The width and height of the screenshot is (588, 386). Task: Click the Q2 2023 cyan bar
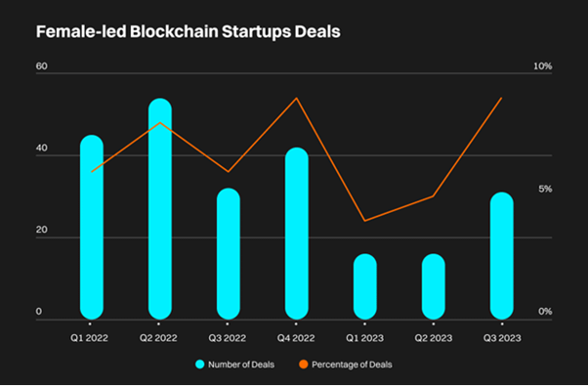click(434, 286)
